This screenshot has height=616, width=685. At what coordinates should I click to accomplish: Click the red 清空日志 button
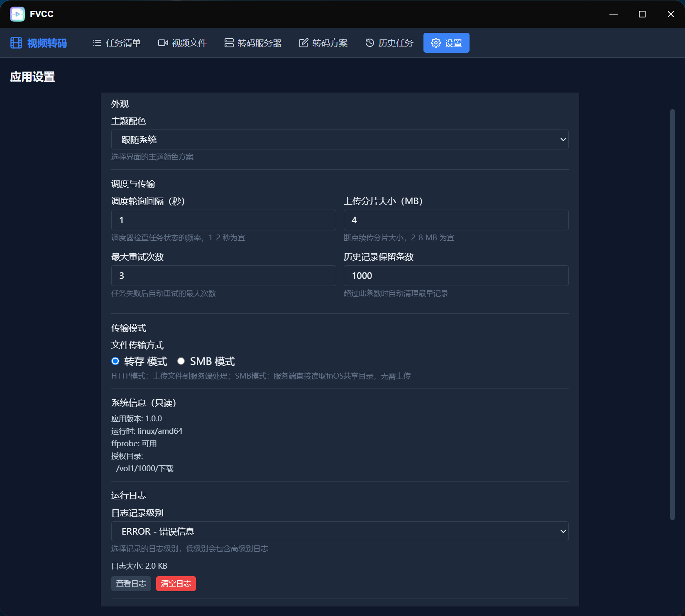point(176,584)
